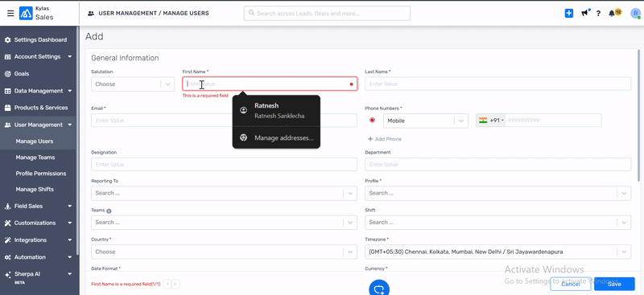Screen dimensions: 644x295
Task: Open the notifications bell icon
Action: point(612,13)
